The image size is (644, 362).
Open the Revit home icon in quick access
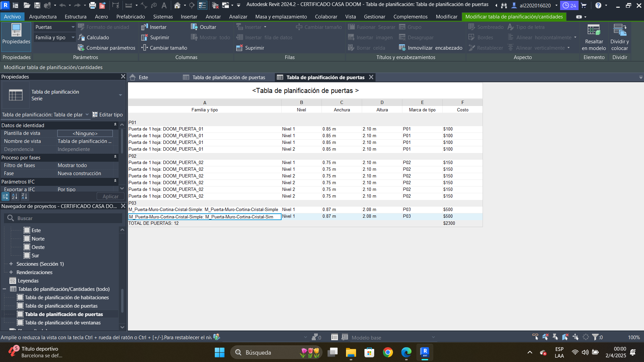click(x=177, y=5)
